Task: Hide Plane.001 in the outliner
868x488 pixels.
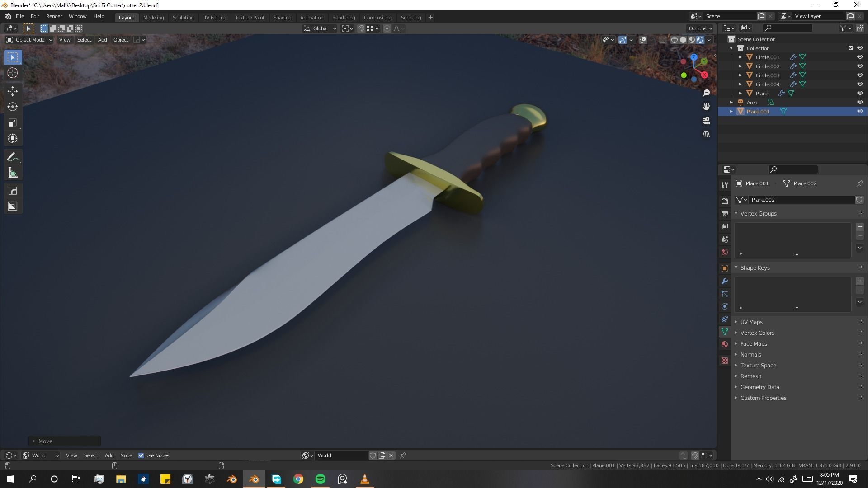Action: tap(860, 112)
